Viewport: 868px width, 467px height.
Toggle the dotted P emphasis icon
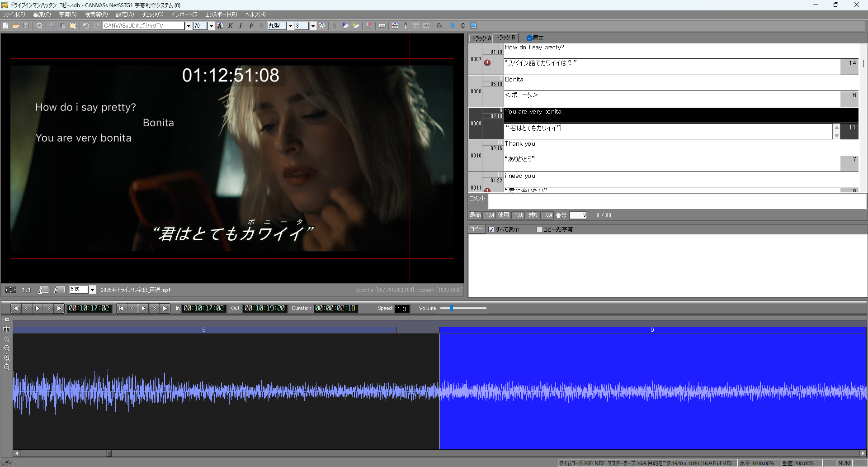click(251, 26)
